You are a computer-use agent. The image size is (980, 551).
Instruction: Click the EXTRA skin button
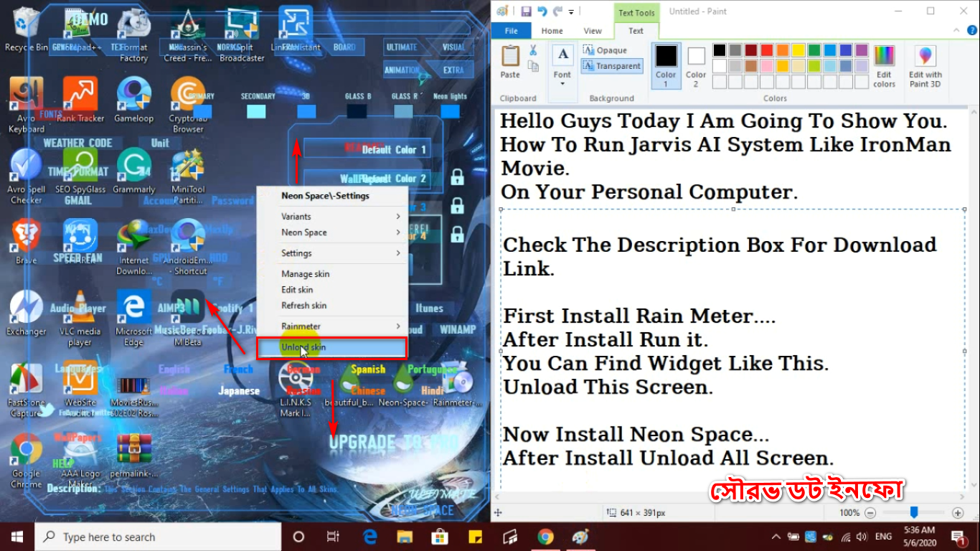click(453, 70)
